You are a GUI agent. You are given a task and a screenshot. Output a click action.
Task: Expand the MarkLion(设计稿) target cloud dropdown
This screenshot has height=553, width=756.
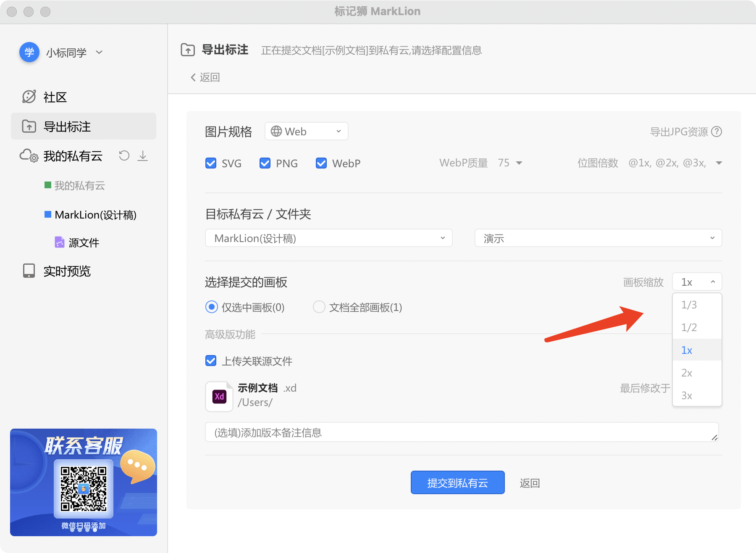coord(328,238)
